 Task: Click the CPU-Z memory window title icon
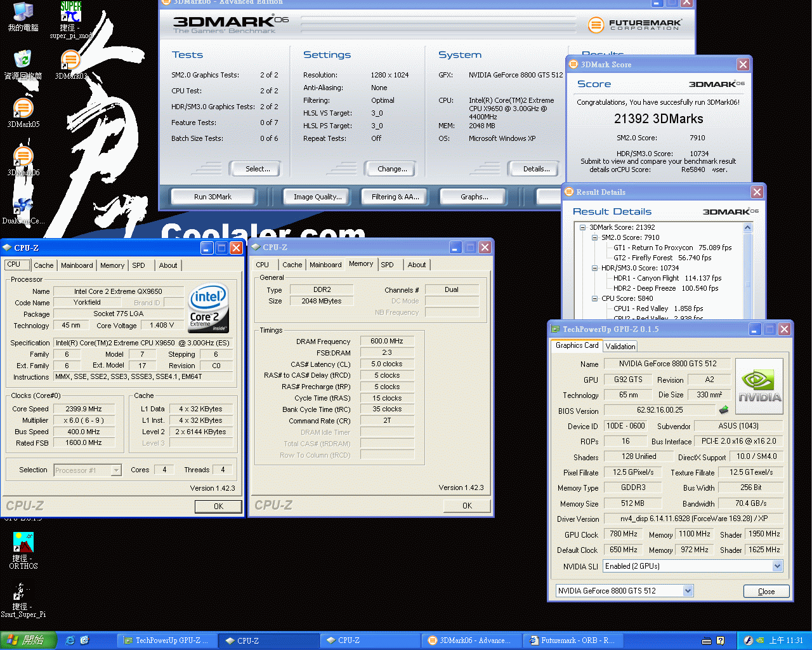pyautogui.click(x=256, y=247)
